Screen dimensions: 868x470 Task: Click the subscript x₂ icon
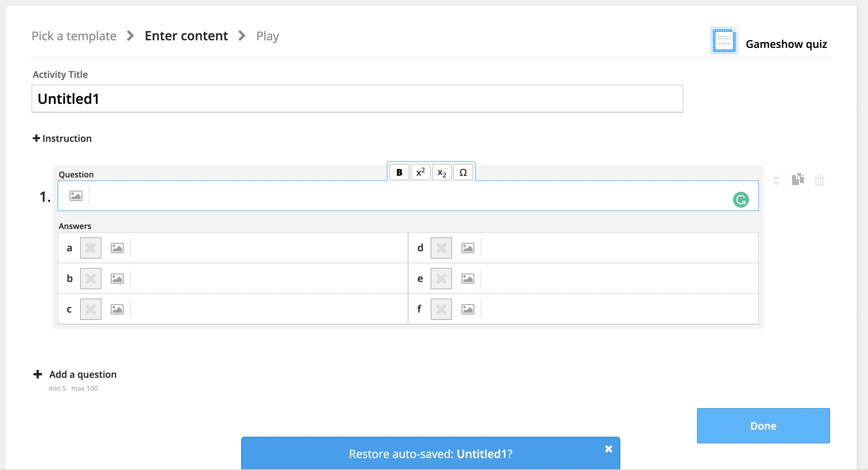(441, 172)
